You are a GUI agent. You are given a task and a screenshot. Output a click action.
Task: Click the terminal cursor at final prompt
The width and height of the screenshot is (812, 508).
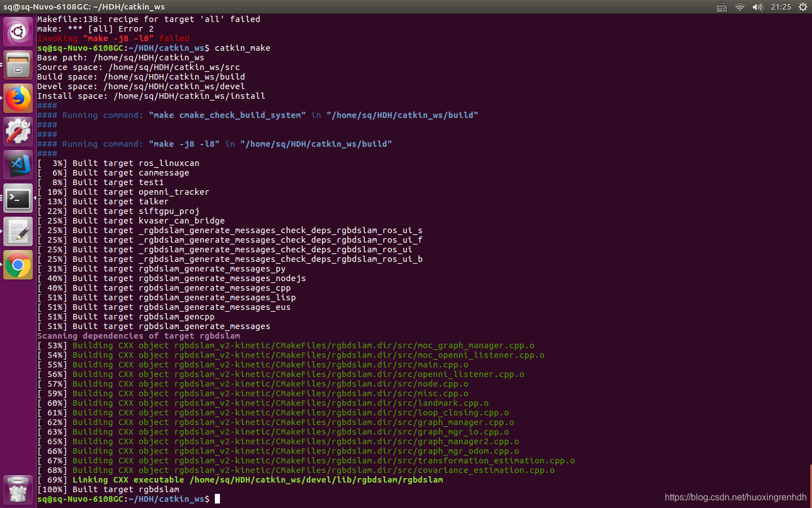[x=217, y=499]
